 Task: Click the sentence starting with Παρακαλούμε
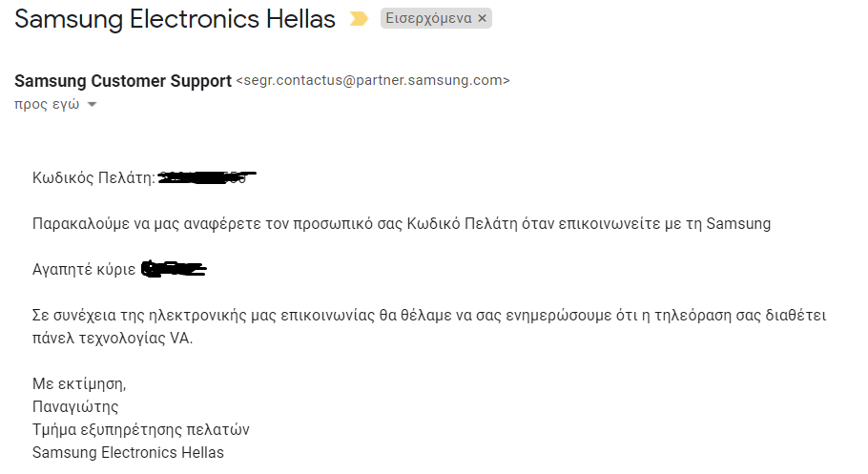402,224
